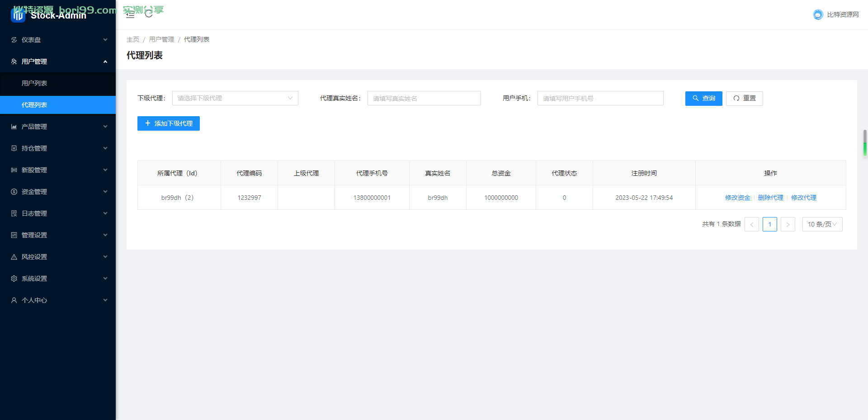This screenshot has height=420, width=868.
Task: Click the 持仓管理 icon
Action: pyautogui.click(x=14, y=148)
